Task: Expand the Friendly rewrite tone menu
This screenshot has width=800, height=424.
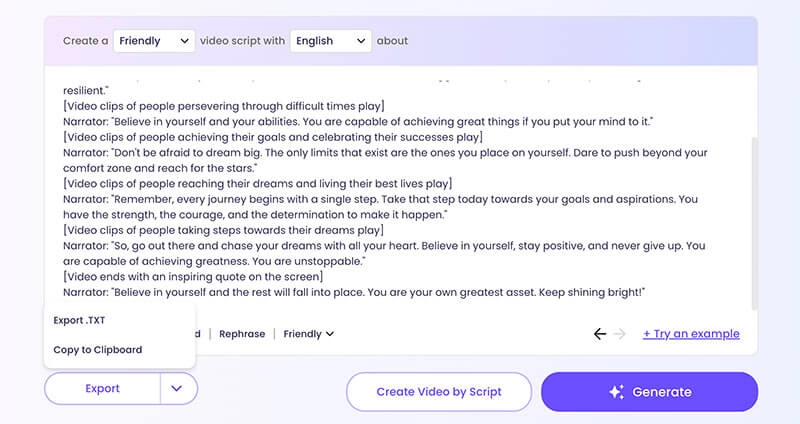Action: [x=308, y=334]
